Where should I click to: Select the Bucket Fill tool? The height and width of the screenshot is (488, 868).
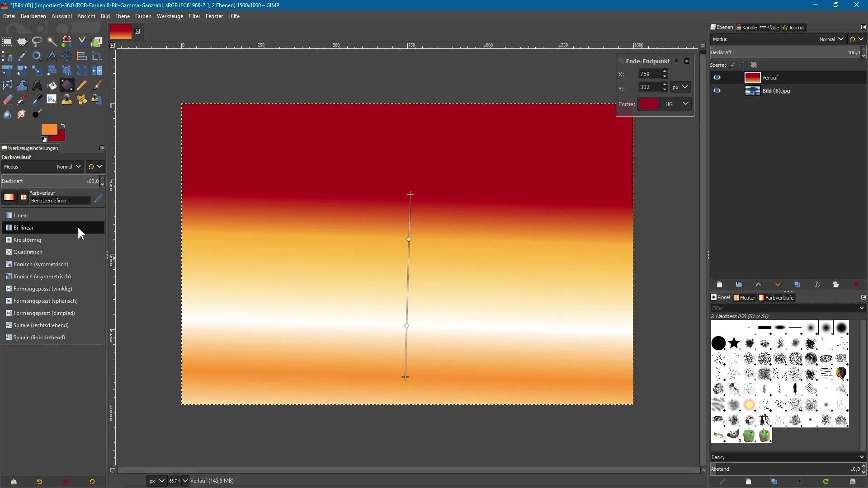pyautogui.click(x=52, y=85)
